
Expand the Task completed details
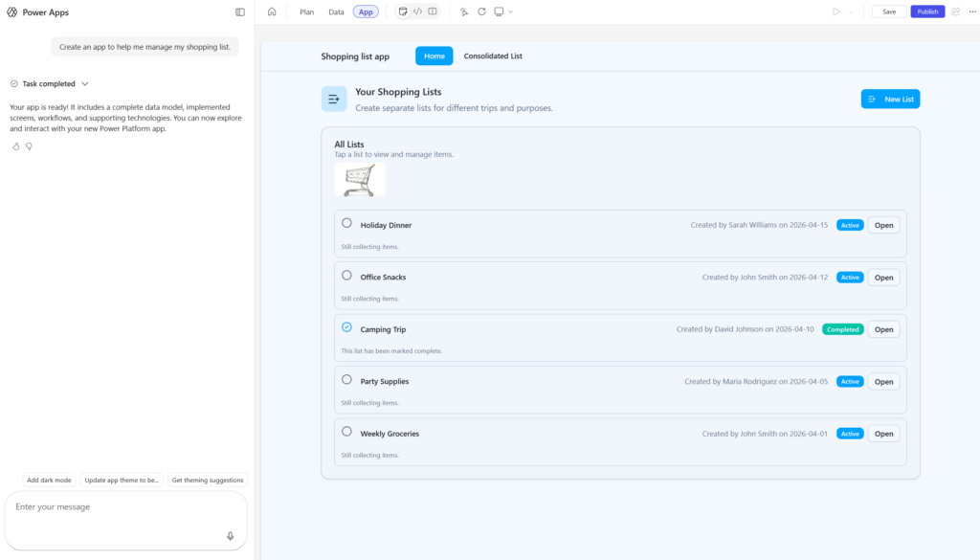pos(85,83)
